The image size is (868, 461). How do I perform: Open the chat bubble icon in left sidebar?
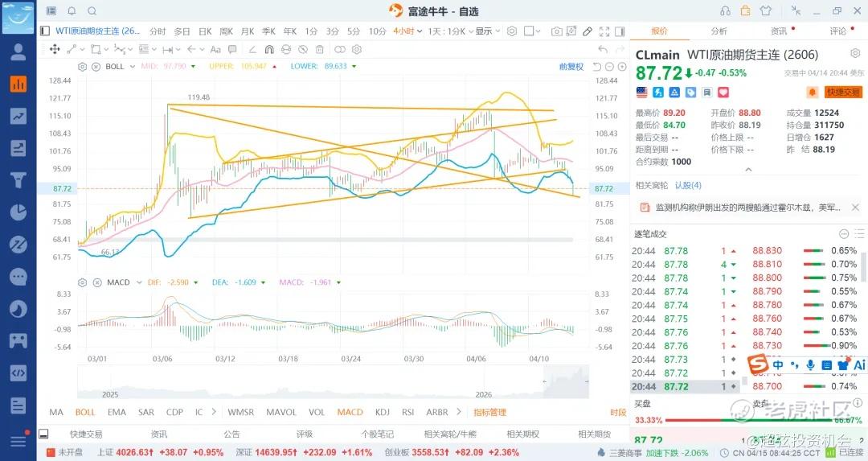[x=18, y=277]
